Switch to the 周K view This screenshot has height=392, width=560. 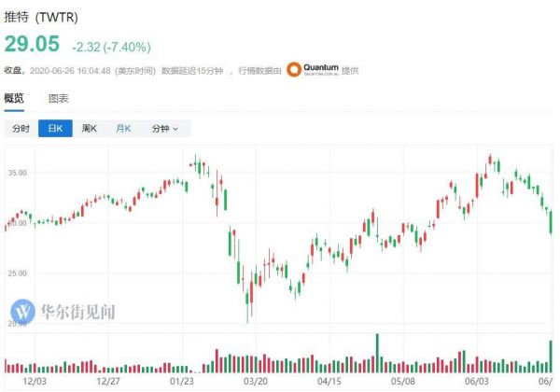[x=90, y=129]
